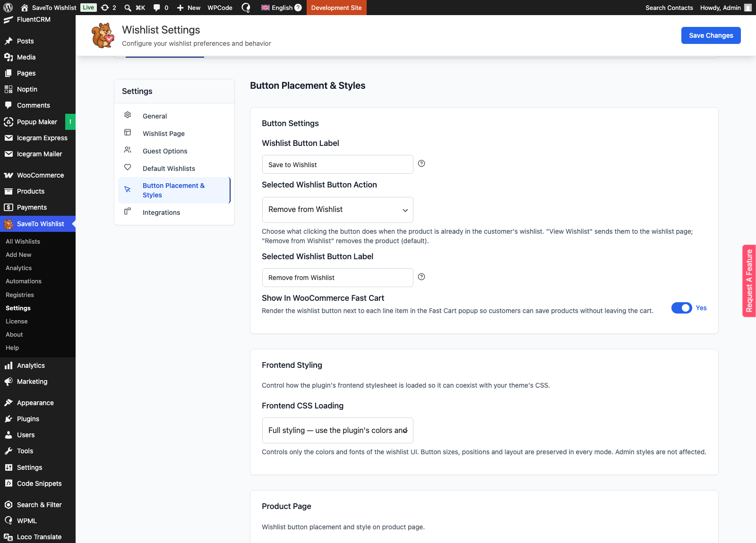The height and width of the screenshot is (543, 756).
Task: Click the Tools wrench icon in sidebar
Action: pos(9,451)
